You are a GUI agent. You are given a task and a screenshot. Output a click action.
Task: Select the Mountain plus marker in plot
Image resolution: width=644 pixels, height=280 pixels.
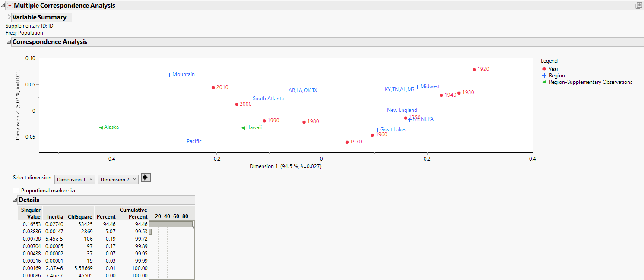pos(169,75)
